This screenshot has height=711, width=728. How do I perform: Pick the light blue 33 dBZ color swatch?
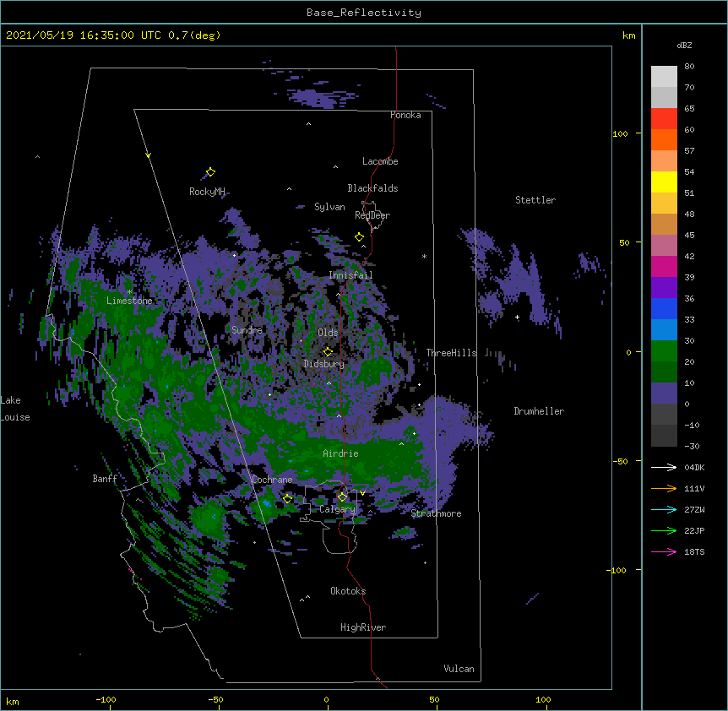click(x=664, y=330)
